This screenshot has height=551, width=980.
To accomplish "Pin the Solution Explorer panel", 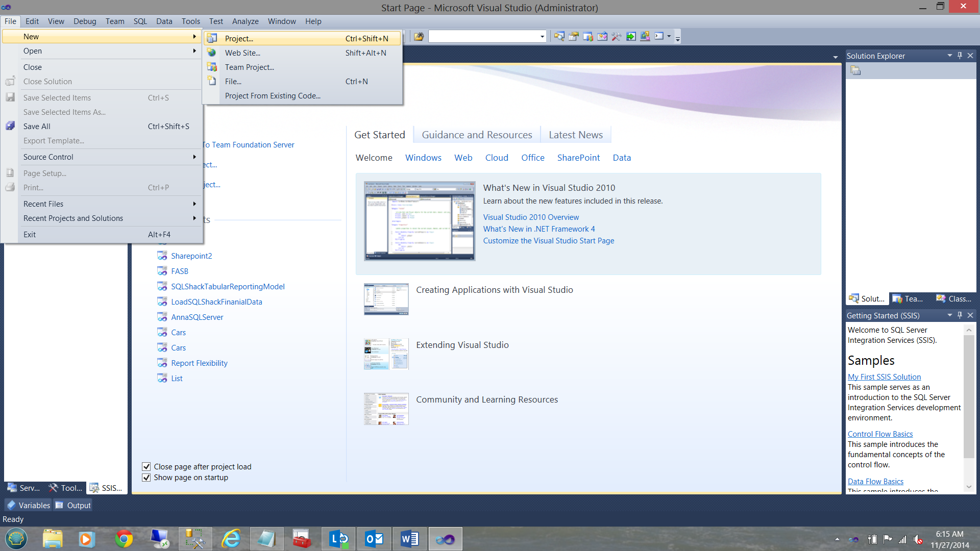I will (960, 56).
